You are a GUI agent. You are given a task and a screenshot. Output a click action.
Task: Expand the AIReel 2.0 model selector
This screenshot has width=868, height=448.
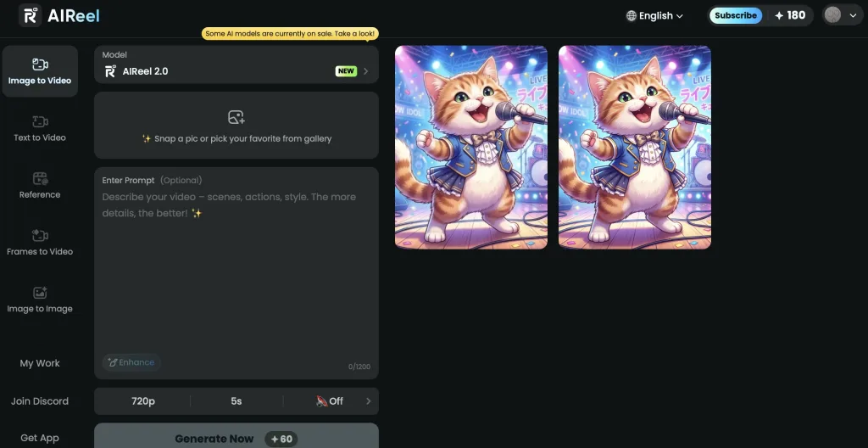coord(236,65)
